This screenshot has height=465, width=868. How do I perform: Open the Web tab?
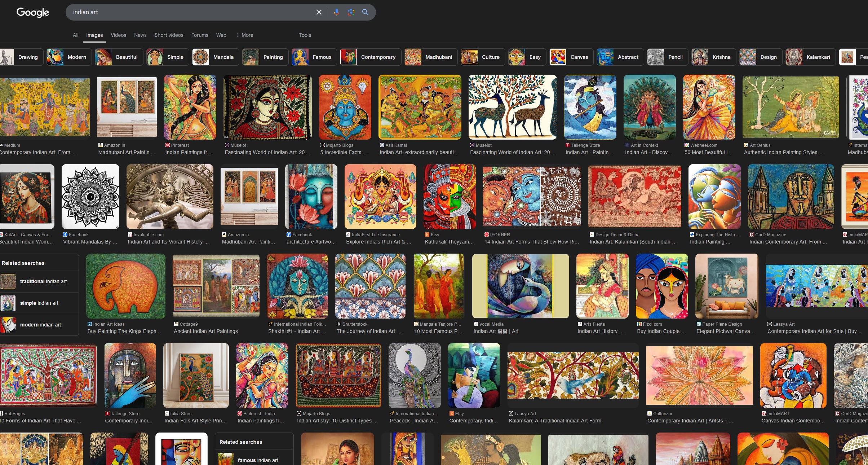221,35
